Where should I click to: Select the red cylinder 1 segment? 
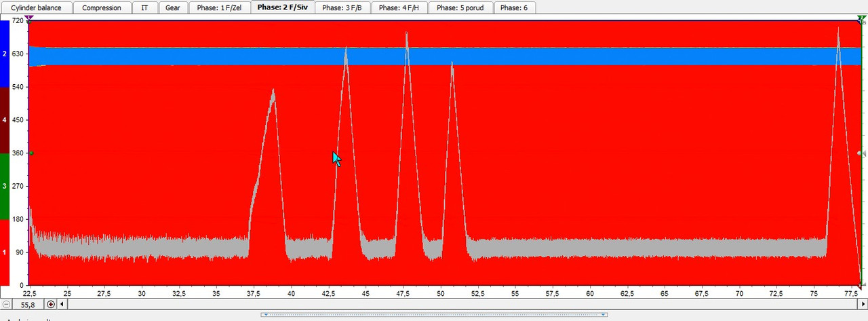[4, 252]
